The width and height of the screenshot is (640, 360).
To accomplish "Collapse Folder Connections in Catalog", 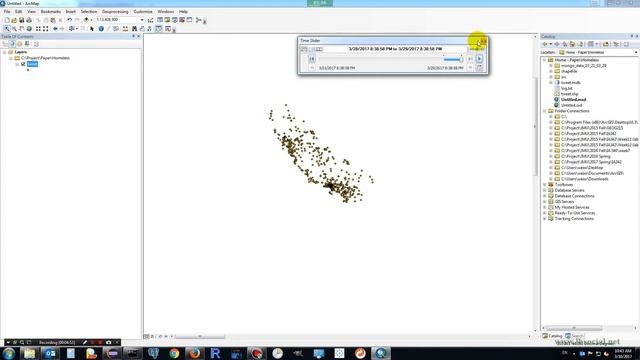I will [545, 111].
